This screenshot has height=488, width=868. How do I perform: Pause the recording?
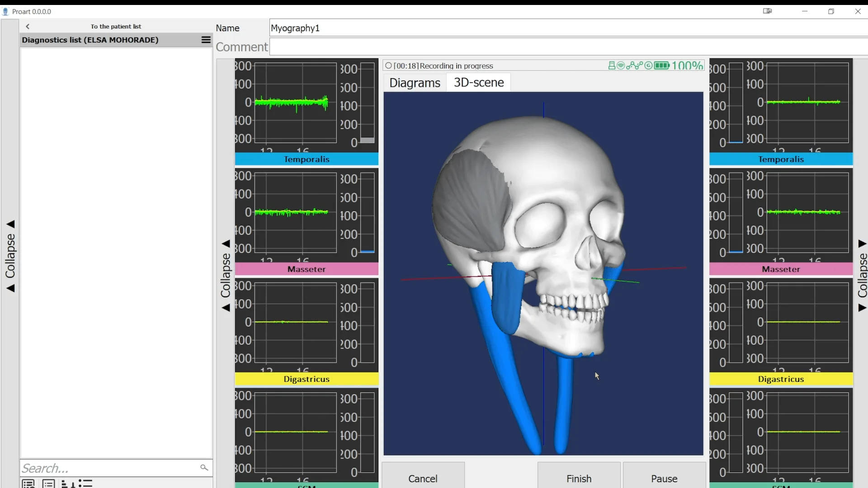[x=664, y=475]
